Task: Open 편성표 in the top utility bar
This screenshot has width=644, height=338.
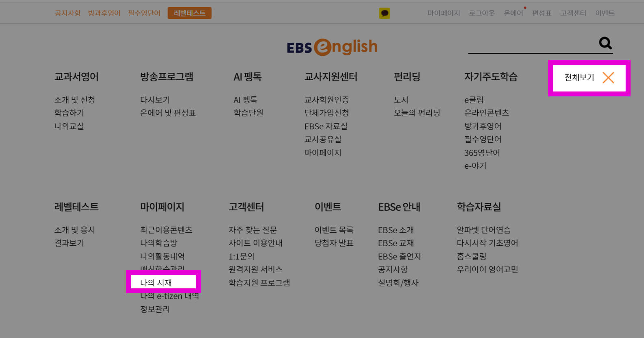Action: click(x=542, y=13)
